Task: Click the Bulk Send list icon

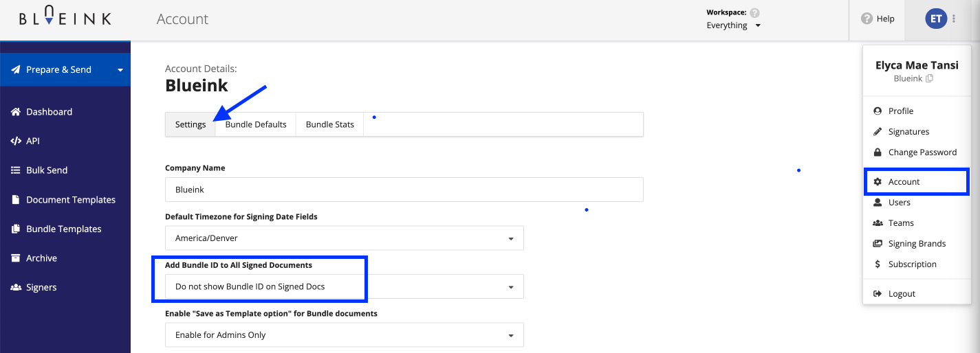Action: point(16,170)
